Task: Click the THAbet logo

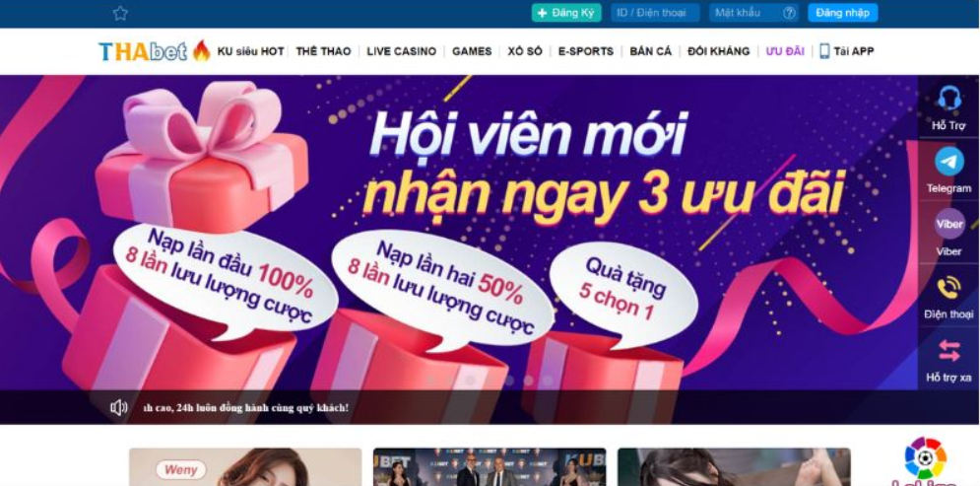Action: click(143, 51)
